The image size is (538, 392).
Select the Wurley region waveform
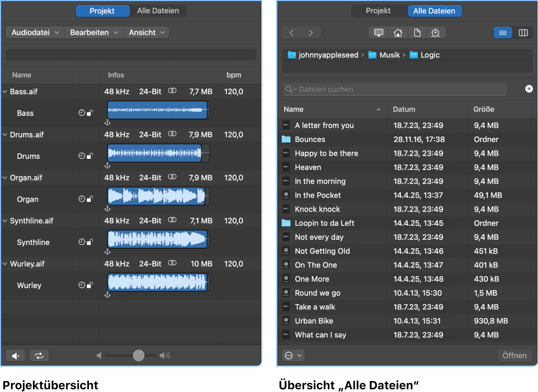[158, 282]
